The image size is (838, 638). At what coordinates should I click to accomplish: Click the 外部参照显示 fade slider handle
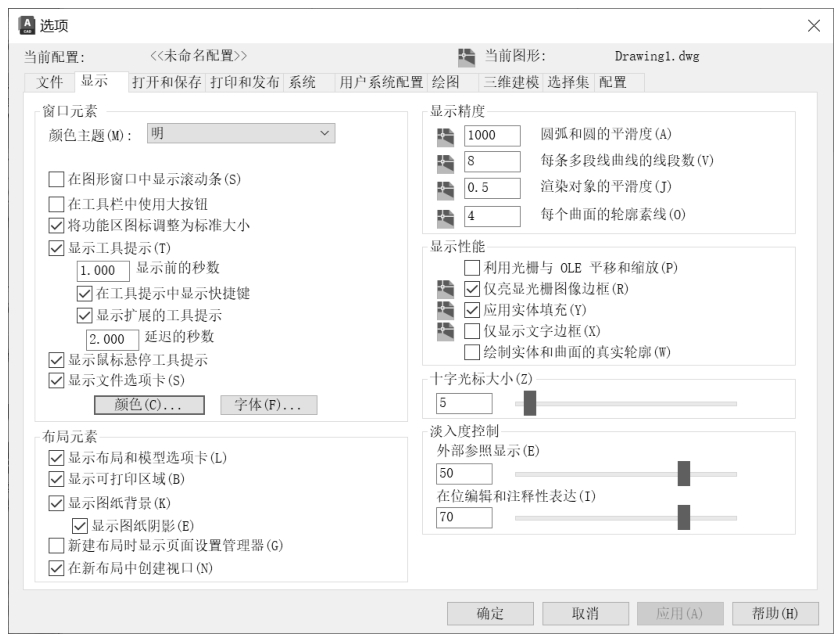(x=684, y=473)
